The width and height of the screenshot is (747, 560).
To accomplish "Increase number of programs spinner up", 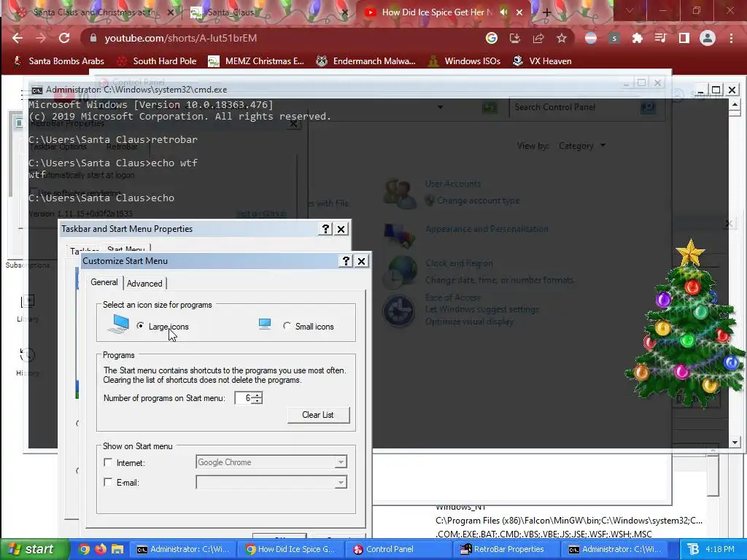I will [258, 394].
